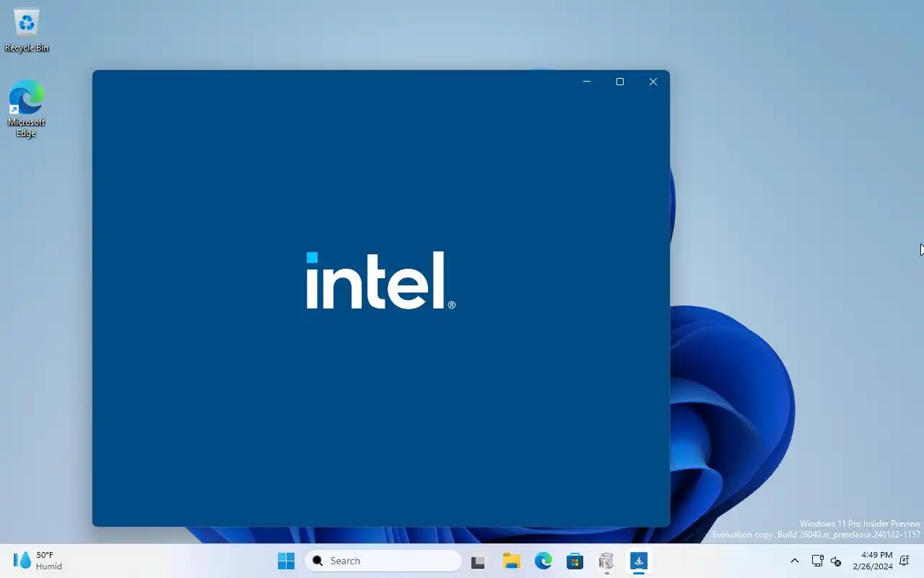
Task: Open the weather widget showing 50°F Humid
Action: click(x=38, y=561)
